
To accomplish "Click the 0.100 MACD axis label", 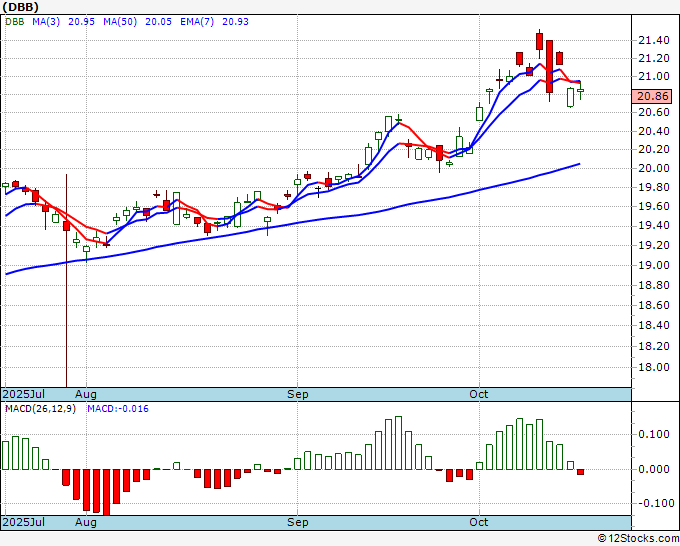I will click(654, 435).
